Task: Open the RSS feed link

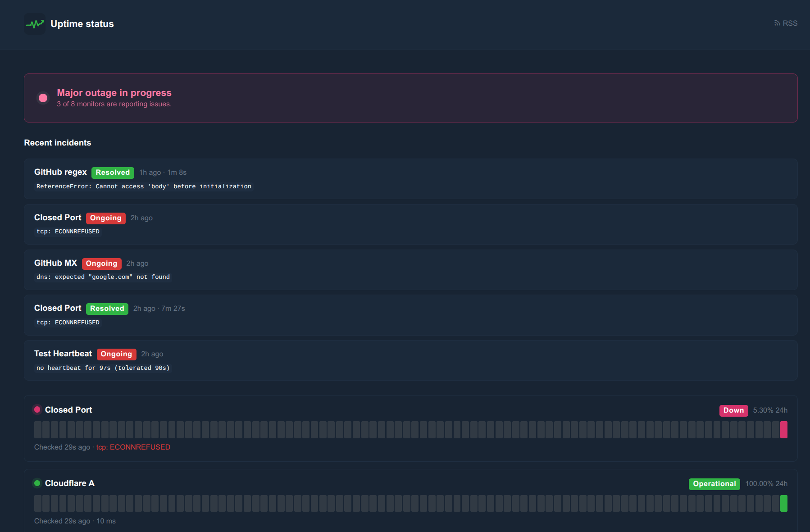Action: coord(786,23)
